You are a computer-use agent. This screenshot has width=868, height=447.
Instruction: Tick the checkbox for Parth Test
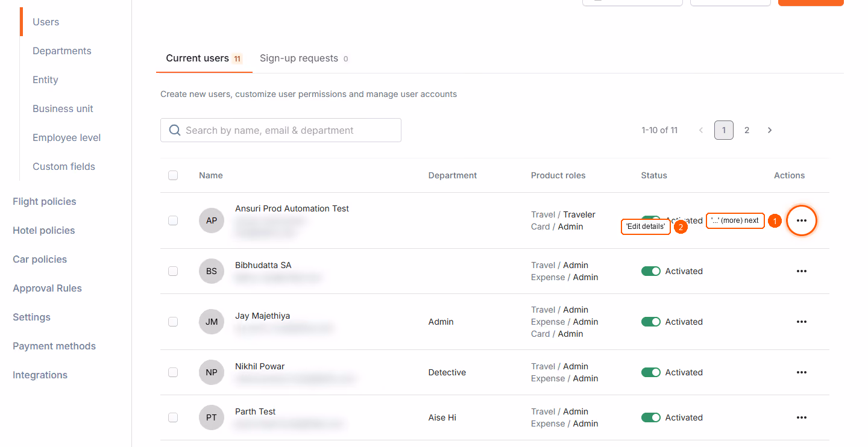(173, 417)
